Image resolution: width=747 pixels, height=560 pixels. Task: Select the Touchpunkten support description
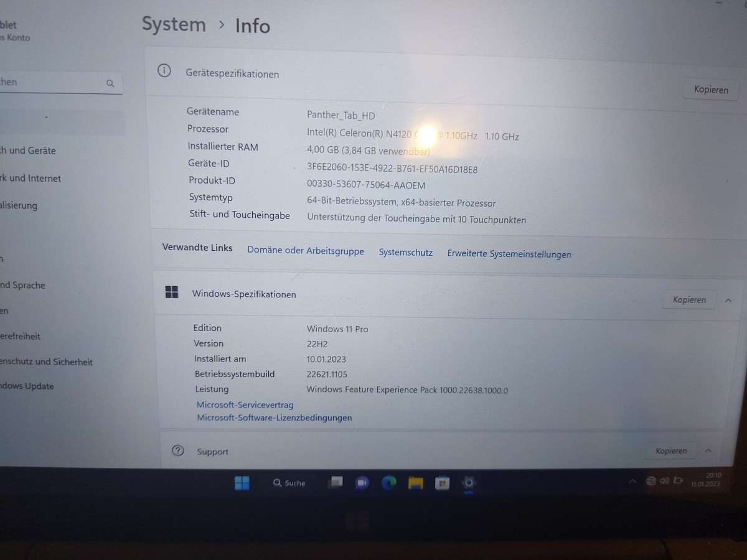(x=416, y=220)
